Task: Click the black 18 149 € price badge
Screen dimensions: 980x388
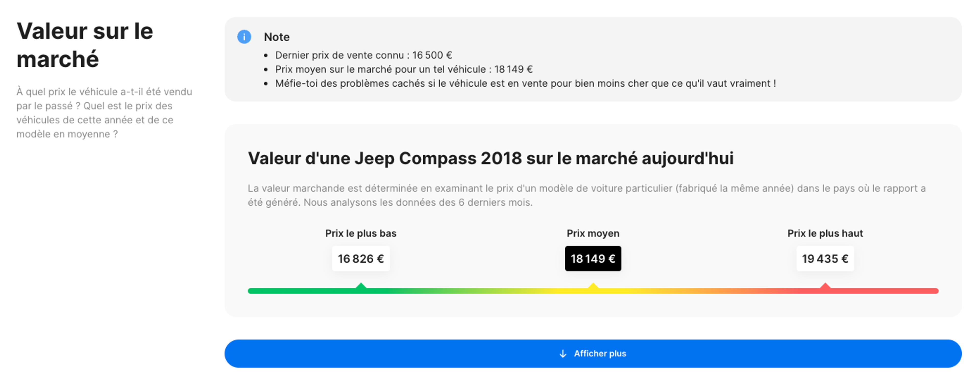Action: point(593,258)
